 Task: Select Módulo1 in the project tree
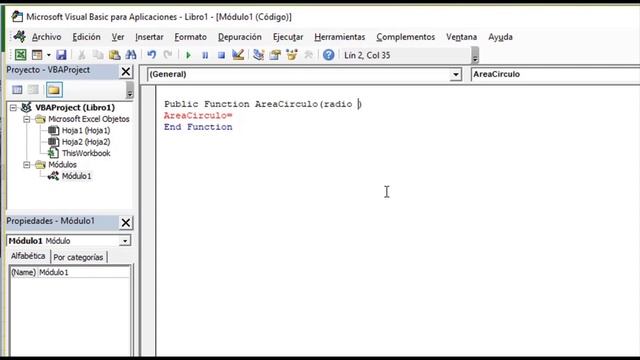coord(76,176)
